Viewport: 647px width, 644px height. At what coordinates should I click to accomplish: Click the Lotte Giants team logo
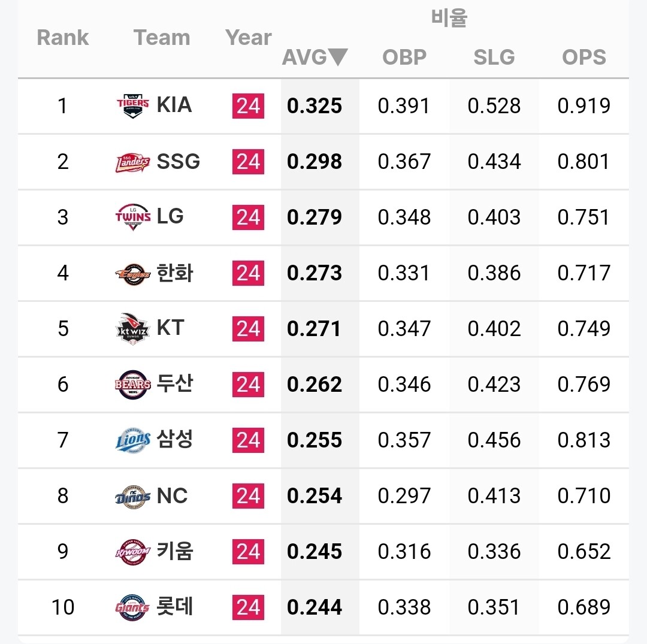coord(132,607)
